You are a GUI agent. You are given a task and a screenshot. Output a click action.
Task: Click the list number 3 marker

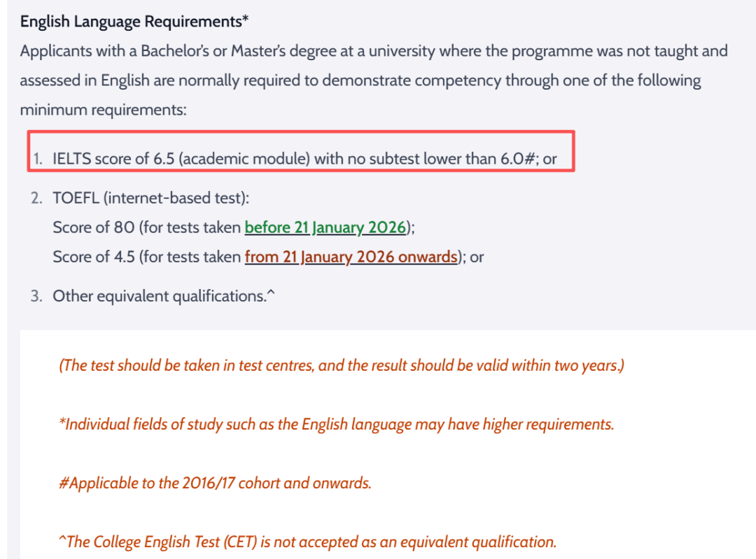pyautogui.click(x=36, y=296)
